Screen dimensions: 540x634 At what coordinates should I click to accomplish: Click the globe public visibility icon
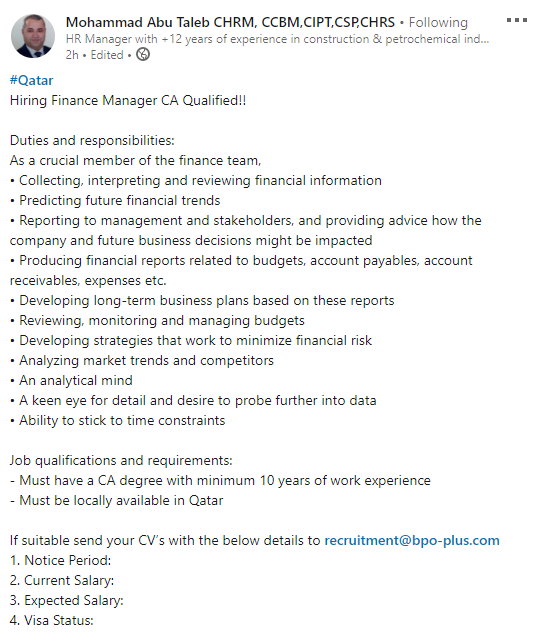click(143, 54)
